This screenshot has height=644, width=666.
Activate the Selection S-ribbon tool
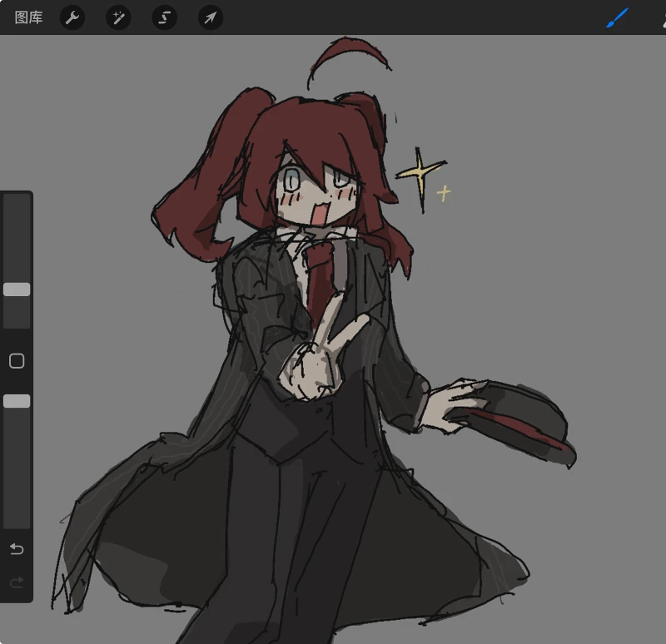(164, 17)
